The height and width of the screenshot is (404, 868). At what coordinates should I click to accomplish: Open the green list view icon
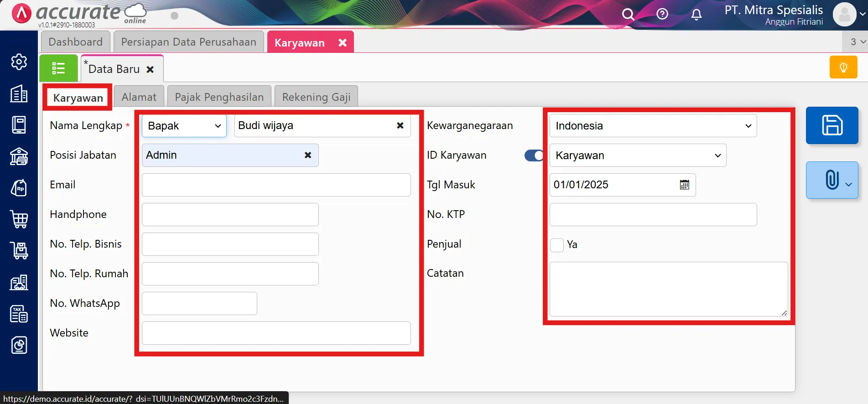pyautogui.click(x=58, y=68)
